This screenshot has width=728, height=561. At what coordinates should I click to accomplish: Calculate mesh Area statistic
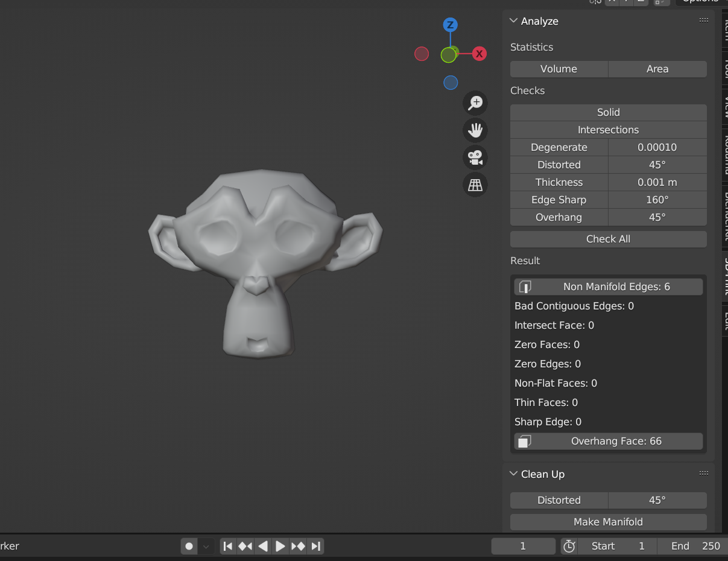[x=657, y=69]
